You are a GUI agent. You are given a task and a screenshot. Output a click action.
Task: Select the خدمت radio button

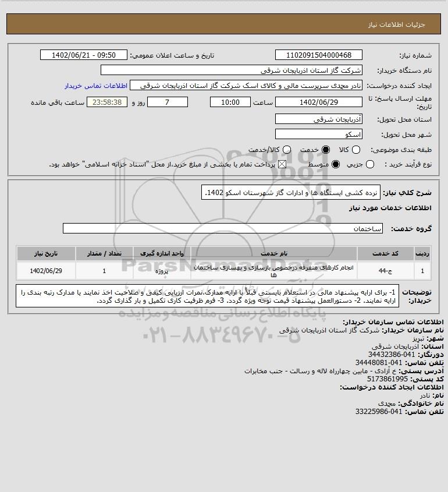point(326,150)
